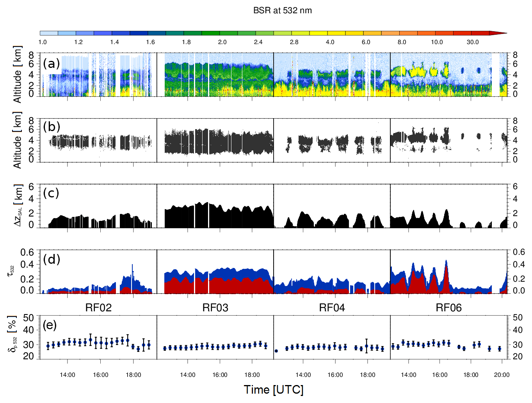Select panel label (d) on the optical depth plot

(52, 259)
